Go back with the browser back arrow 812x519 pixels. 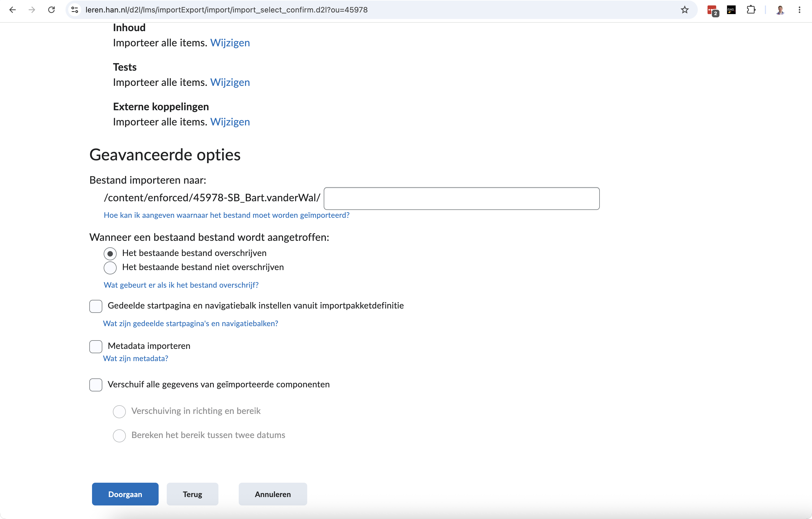tap(12, 10)
